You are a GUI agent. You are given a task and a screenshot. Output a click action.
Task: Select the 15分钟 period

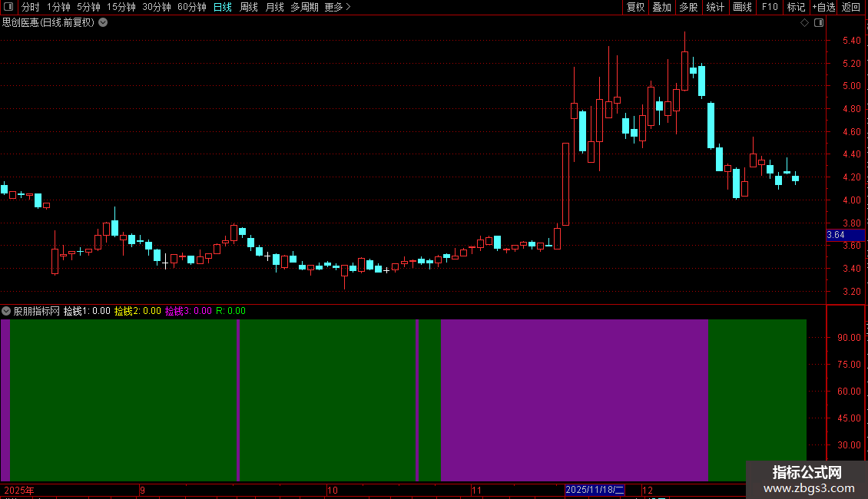pyautogui.click(x=121, y=7)
